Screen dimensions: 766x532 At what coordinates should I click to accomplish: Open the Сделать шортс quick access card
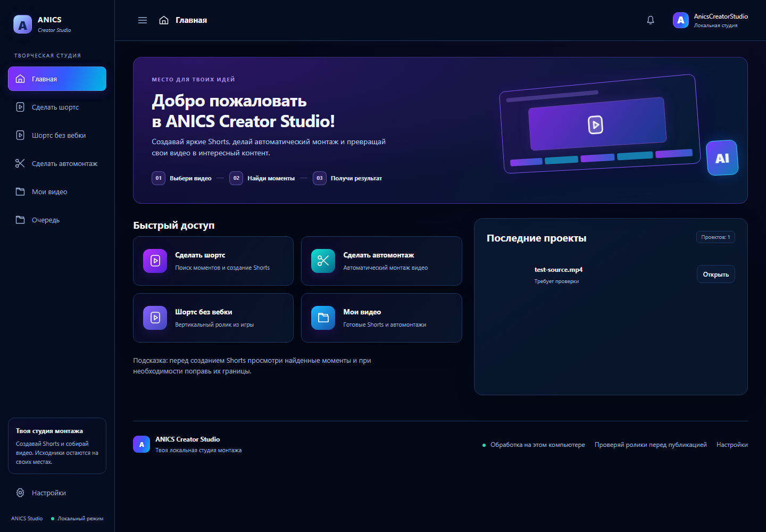[x=213, y=261]
